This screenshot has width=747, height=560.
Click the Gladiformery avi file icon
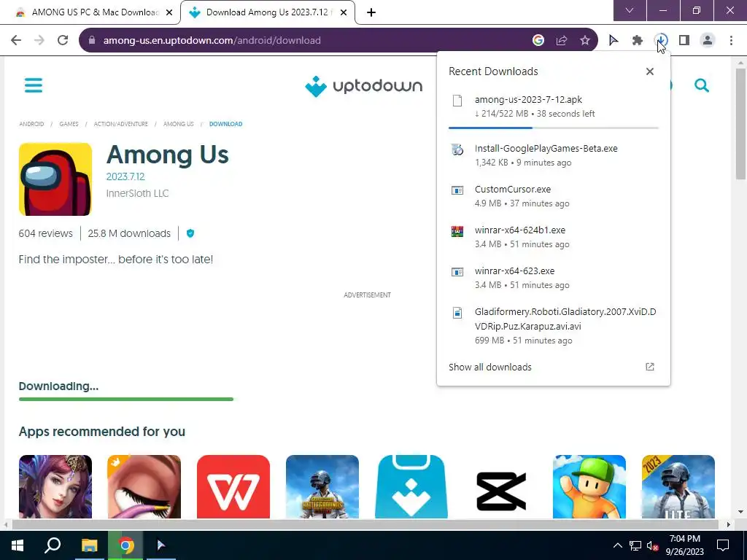coord(457,313)
